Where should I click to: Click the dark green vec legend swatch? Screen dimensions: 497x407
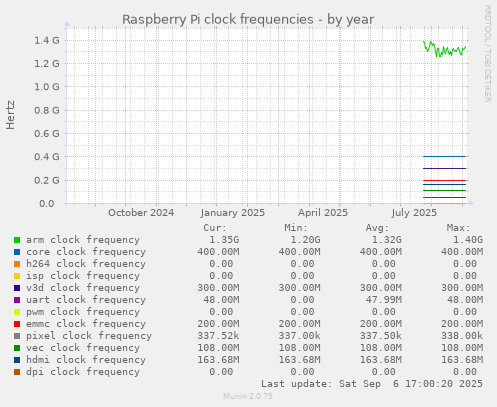(x=17, y=348)
